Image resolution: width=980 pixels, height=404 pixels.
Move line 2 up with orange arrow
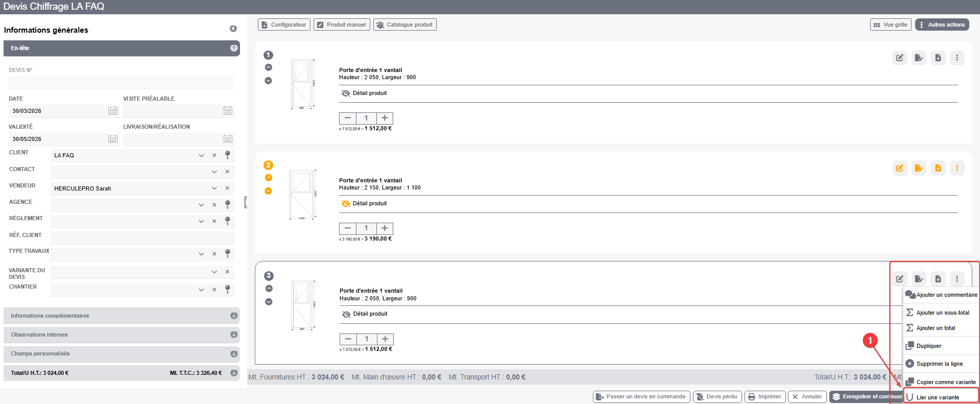click(268, 178)
